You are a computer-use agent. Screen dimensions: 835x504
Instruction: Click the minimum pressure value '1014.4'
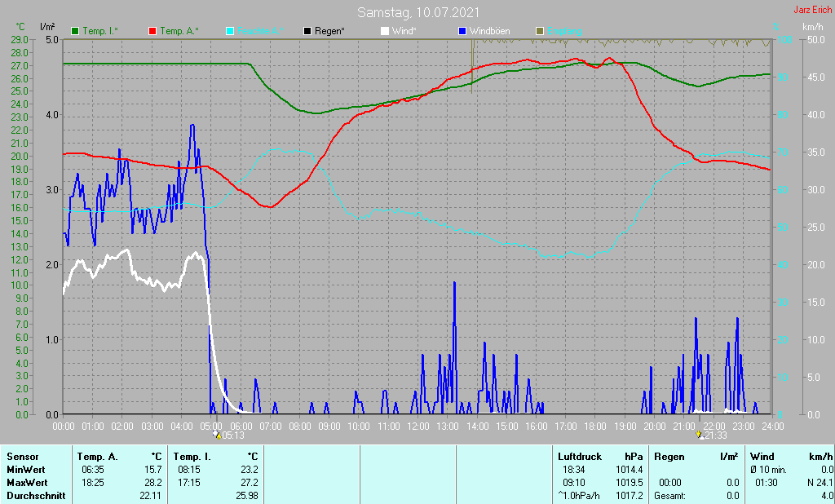click(629, 470)
